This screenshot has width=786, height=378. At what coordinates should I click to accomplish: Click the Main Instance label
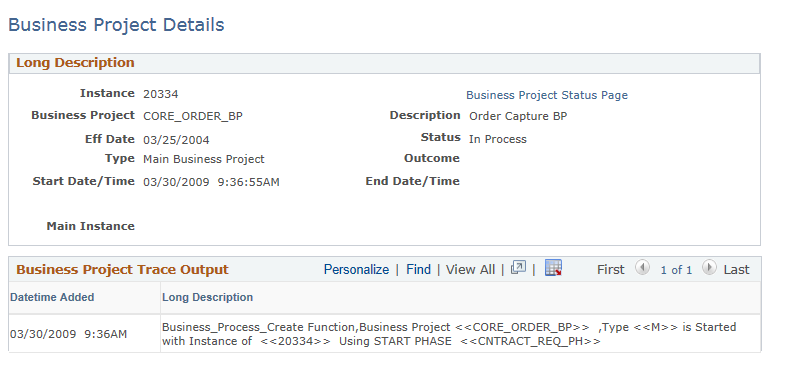point(91,226)
